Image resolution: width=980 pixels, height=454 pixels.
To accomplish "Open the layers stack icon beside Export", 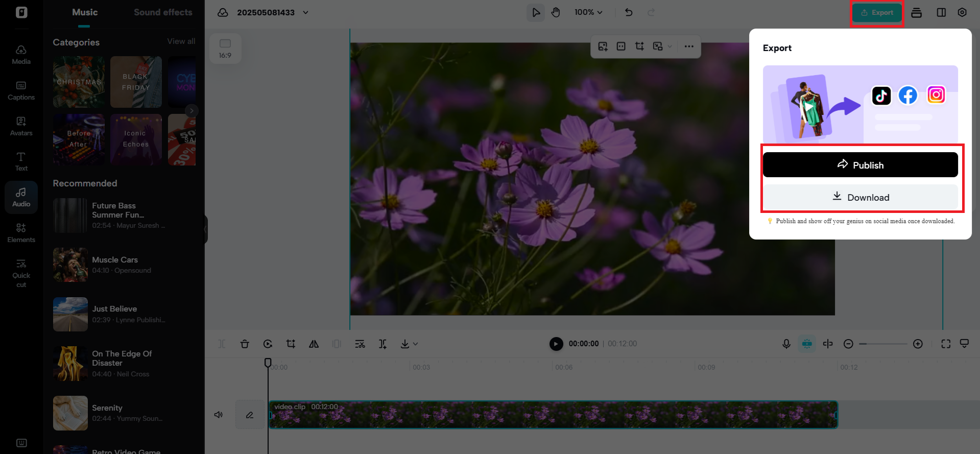I will click(917, 12).
